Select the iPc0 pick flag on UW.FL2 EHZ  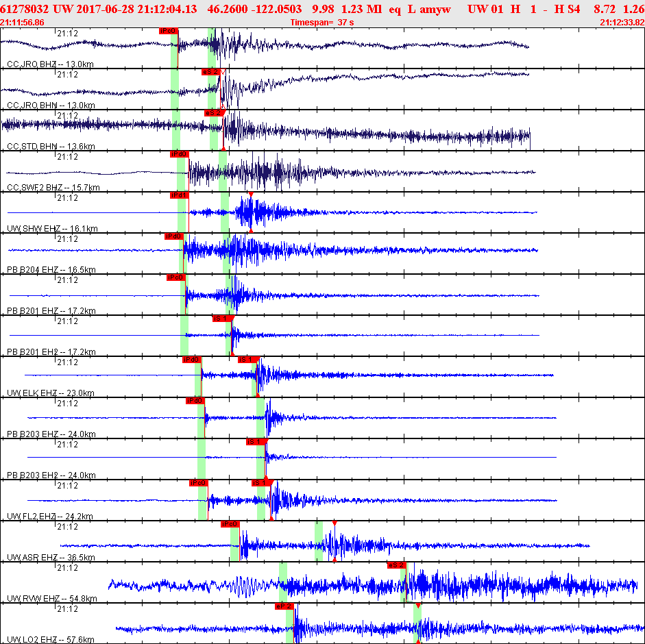pyautogui.click(x=198, y=483)
